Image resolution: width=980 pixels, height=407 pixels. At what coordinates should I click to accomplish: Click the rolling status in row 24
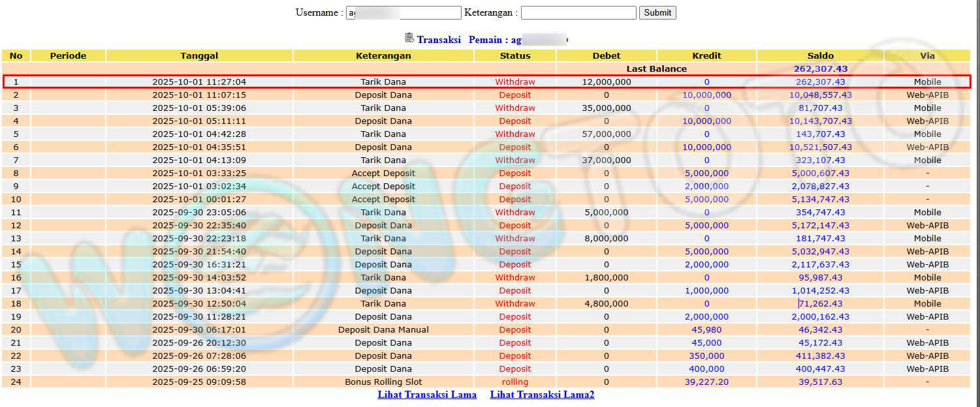tap(515, 382)
